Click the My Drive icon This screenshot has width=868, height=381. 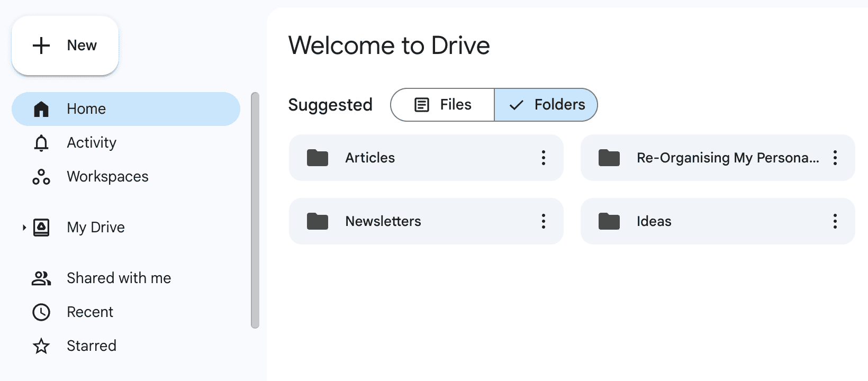click(x=41, y=228)
